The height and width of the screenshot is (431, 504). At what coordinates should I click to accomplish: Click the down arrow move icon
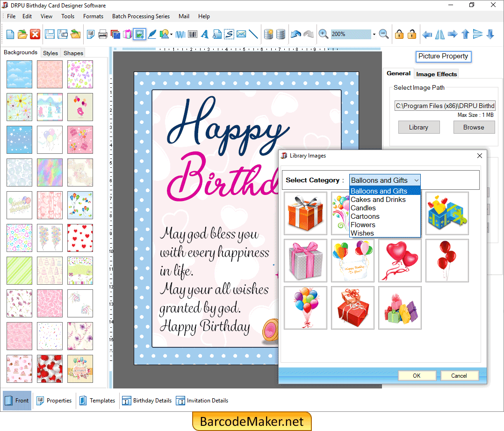(x=490, y=34)
